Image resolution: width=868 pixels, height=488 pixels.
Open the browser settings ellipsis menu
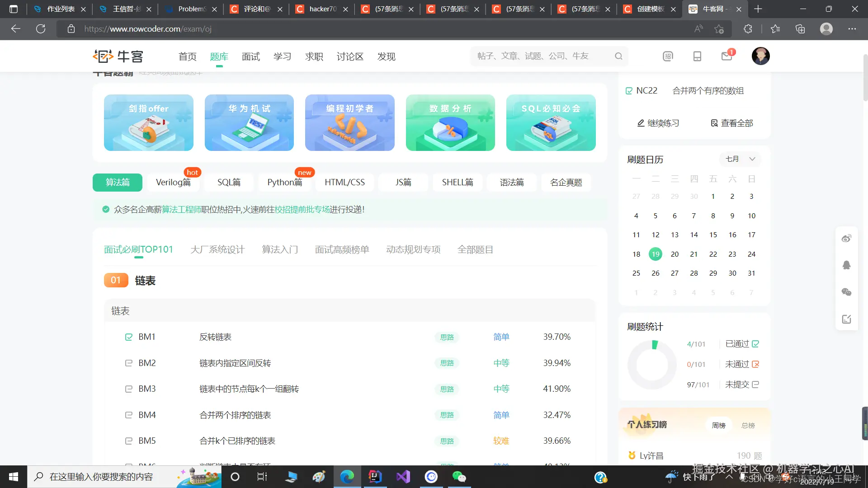pyautogui.click(x=852, y=29)
